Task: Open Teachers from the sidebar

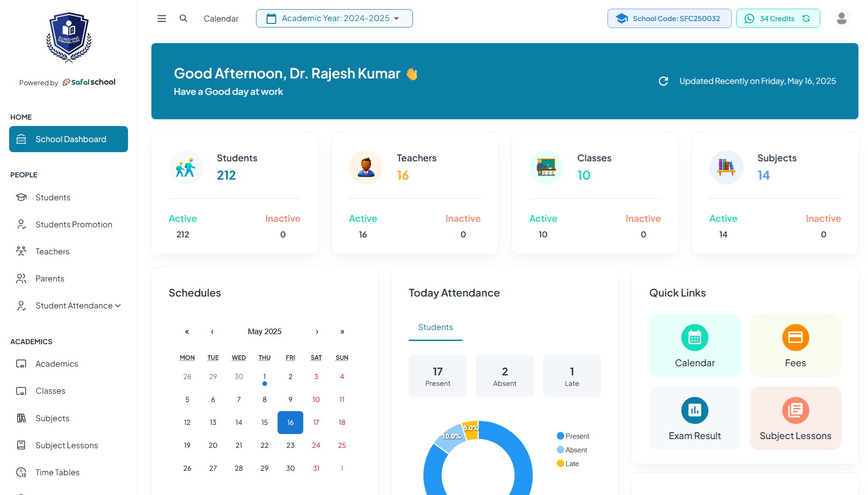Action: (x=52, y=251)
